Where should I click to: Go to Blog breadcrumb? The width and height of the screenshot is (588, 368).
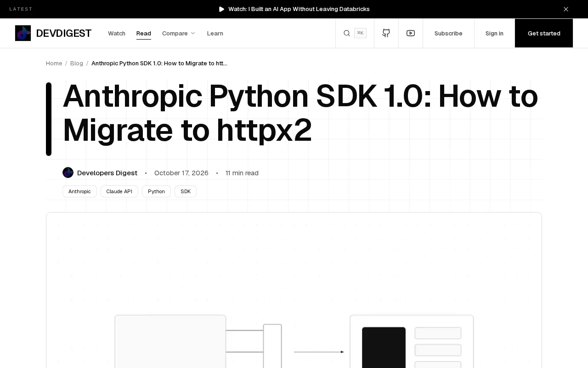pyautogui.click(x=77, y=63)
